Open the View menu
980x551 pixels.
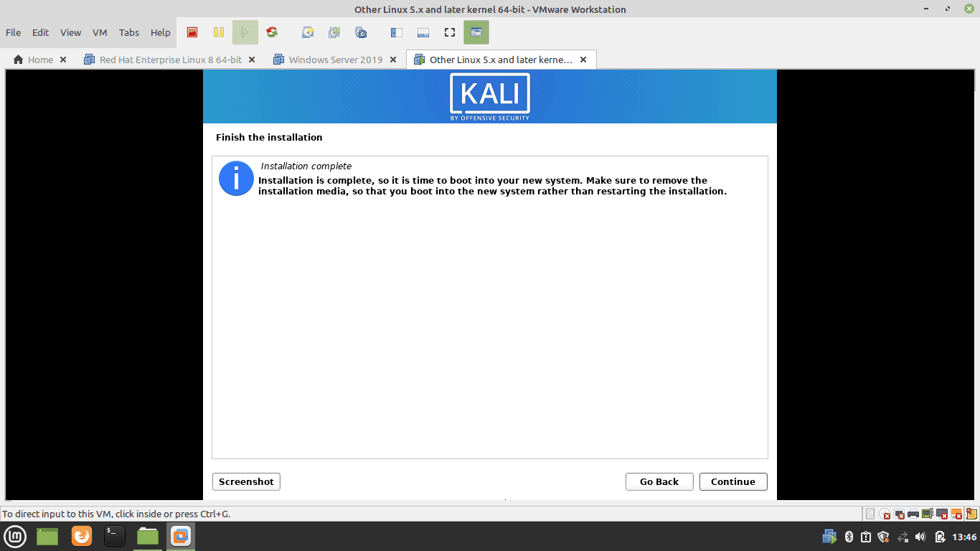click(70, 32)
